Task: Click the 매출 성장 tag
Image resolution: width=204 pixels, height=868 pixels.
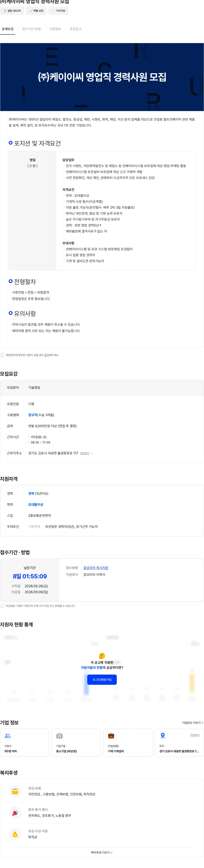Action: click(36, 11)
